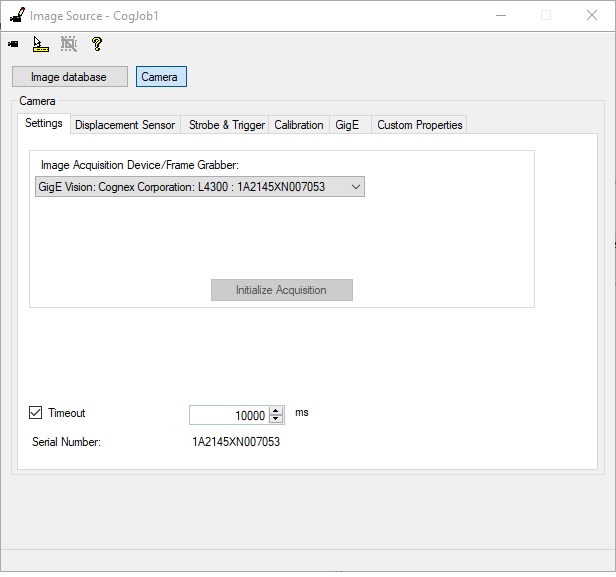Switch to Custom Properties tab
616x577 pixels.
[x=420, y=125]
